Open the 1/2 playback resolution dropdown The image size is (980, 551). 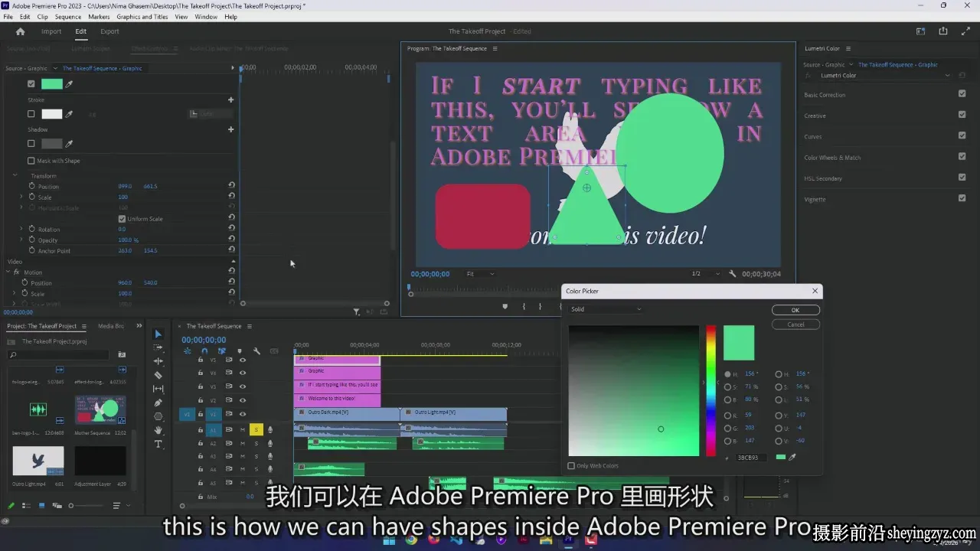(x=705, y=274)
